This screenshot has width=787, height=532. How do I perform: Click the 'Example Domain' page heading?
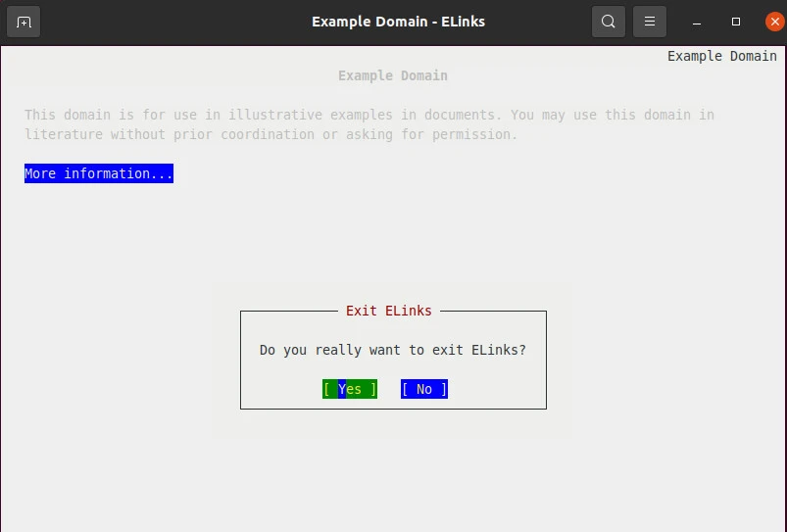[392, 75]
